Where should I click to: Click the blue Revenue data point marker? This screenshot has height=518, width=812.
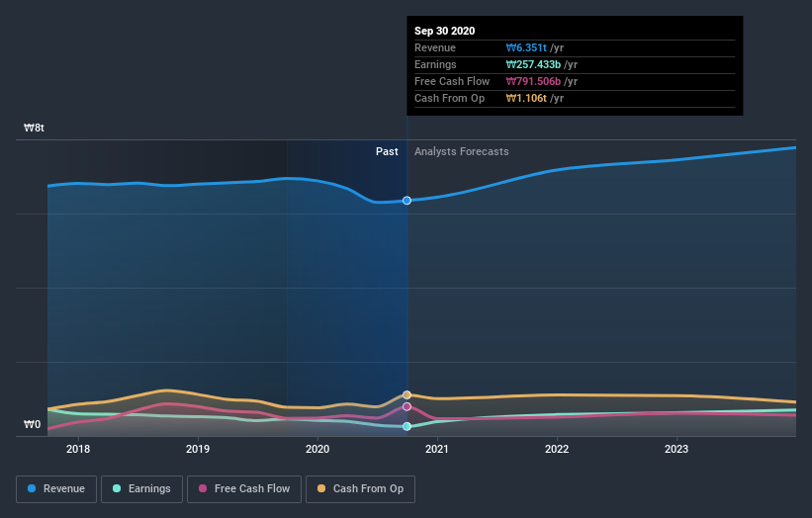coord(407,201)
